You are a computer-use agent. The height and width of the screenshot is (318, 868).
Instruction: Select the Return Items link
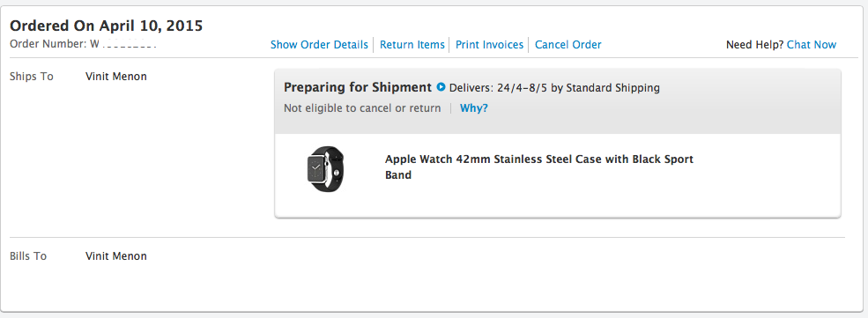coord(412,45)
